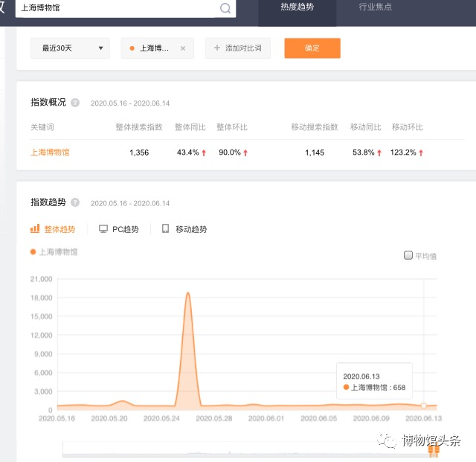Toggle the 上海博物馆 chart legend item
The image size is (476, 462).
tap(54, 251)
